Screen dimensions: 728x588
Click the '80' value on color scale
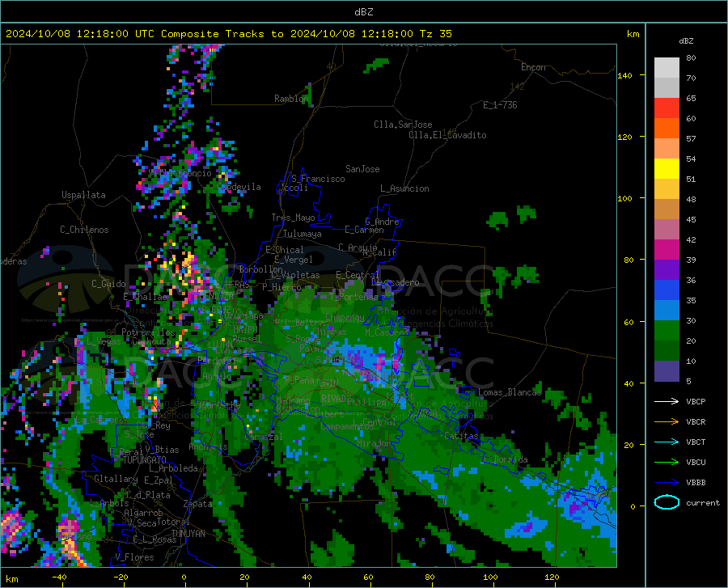click(691, 58)
